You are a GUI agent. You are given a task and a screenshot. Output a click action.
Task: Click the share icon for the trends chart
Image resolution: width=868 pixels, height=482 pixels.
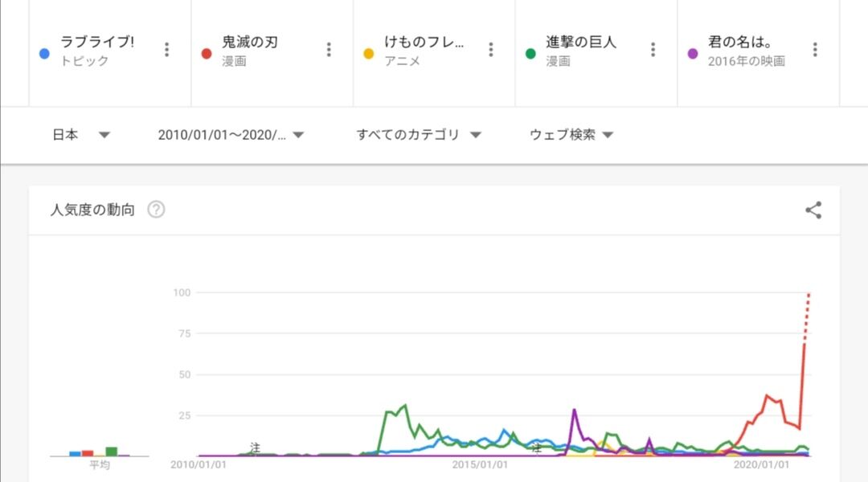tap(813, 210)
